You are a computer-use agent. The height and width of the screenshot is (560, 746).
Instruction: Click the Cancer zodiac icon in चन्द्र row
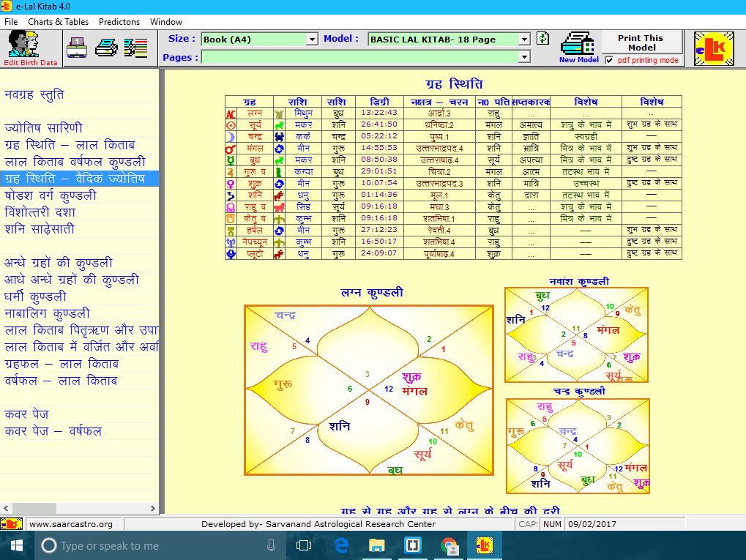tap(279, 137)
